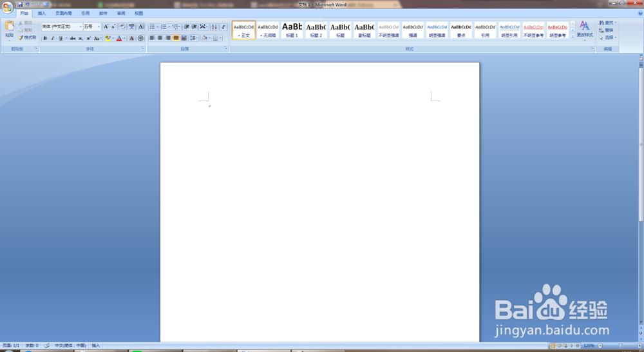Apply 无间隔 style from gallery

pos(268,30)
